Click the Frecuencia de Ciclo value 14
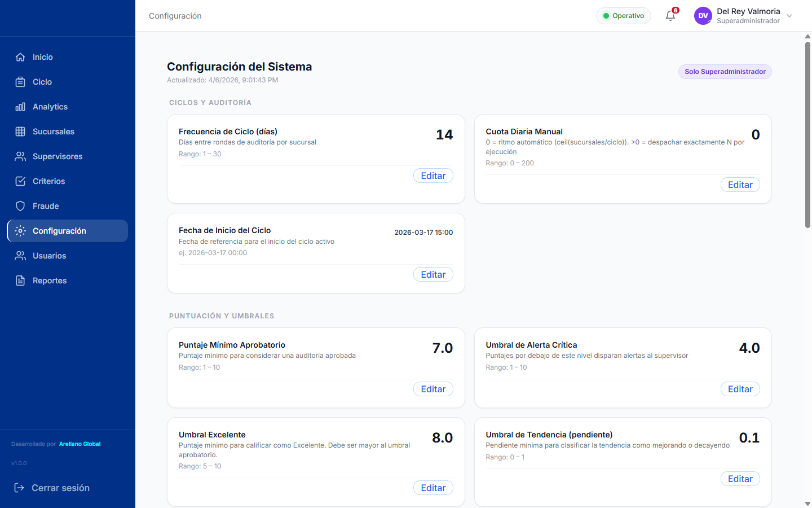 (x=444, y=134)
